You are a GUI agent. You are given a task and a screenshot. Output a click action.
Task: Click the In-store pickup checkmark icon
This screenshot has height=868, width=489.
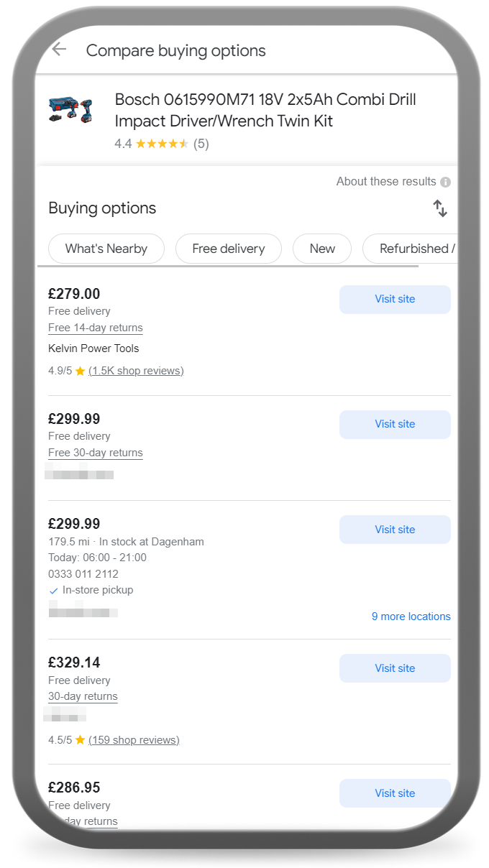53,589
